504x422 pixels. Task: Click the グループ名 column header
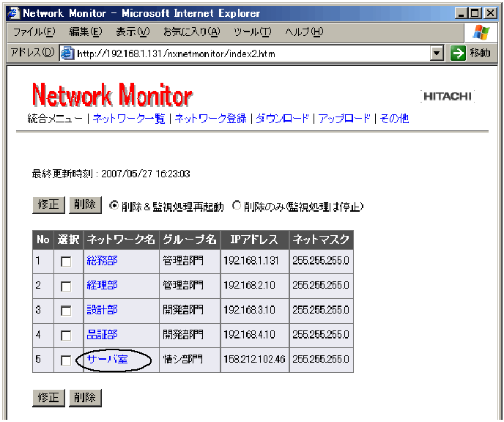pyautogui.click(x=190, y=240)
